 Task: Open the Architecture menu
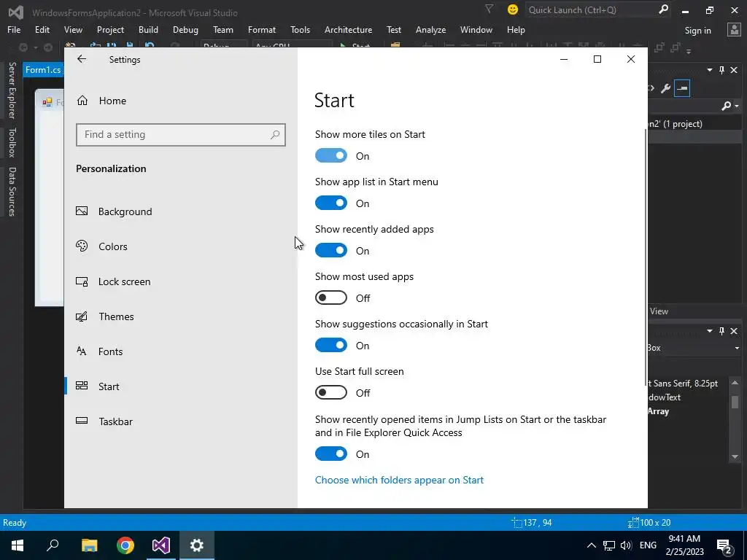(348, 29)
